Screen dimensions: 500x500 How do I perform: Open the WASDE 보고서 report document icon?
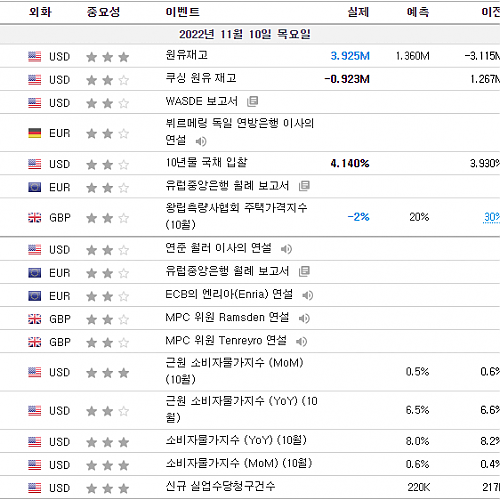click(252, 101)
